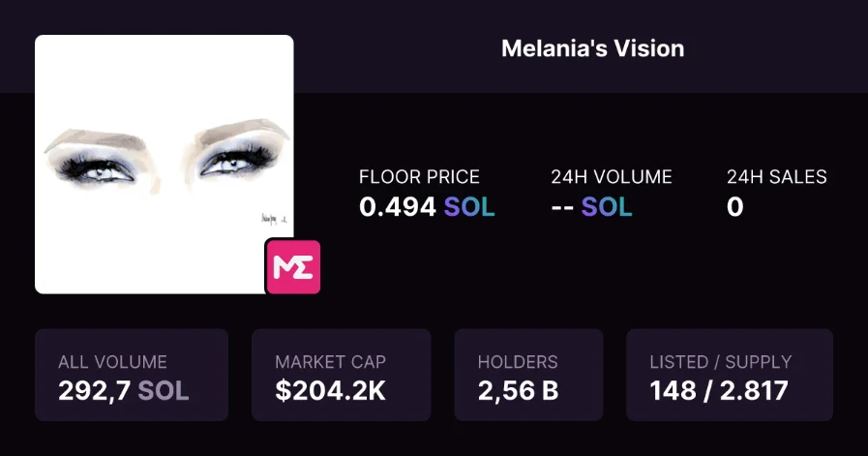868x456 pixels.
Task: Click the $204.2K market cap value
Action: coord(331,390)
